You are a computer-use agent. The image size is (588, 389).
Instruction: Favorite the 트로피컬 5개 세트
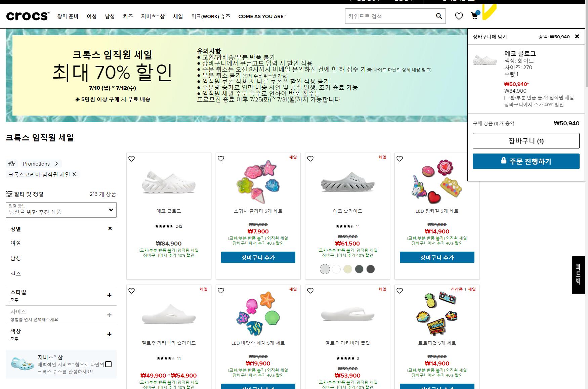(400, 291)
